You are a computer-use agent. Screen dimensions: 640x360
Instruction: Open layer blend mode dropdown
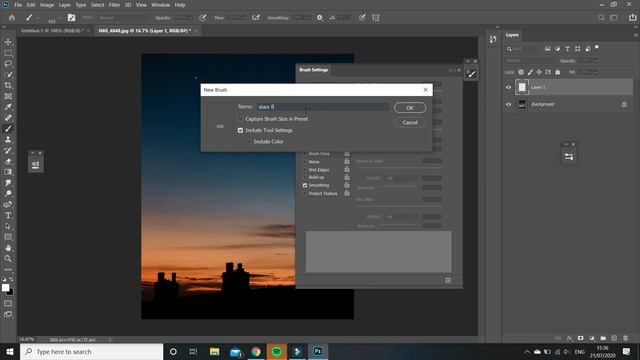pyautogui.click(x=530, y=60)
